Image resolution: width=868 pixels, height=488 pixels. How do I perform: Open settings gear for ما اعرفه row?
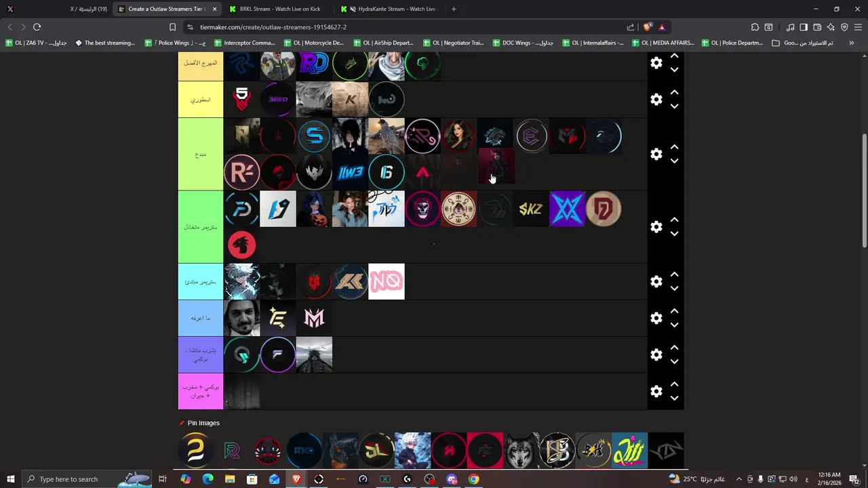coord(656,319)
